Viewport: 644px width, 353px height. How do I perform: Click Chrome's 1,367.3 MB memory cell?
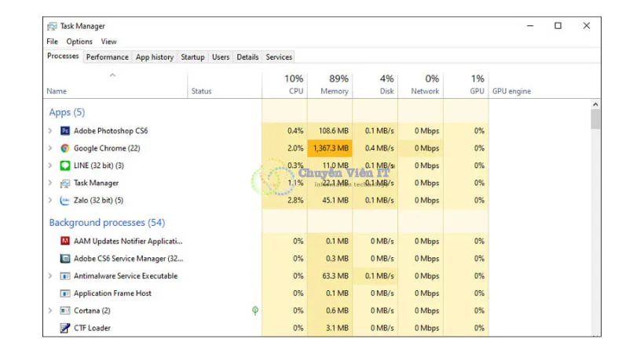pyautogui.click(x=330, y=148)
